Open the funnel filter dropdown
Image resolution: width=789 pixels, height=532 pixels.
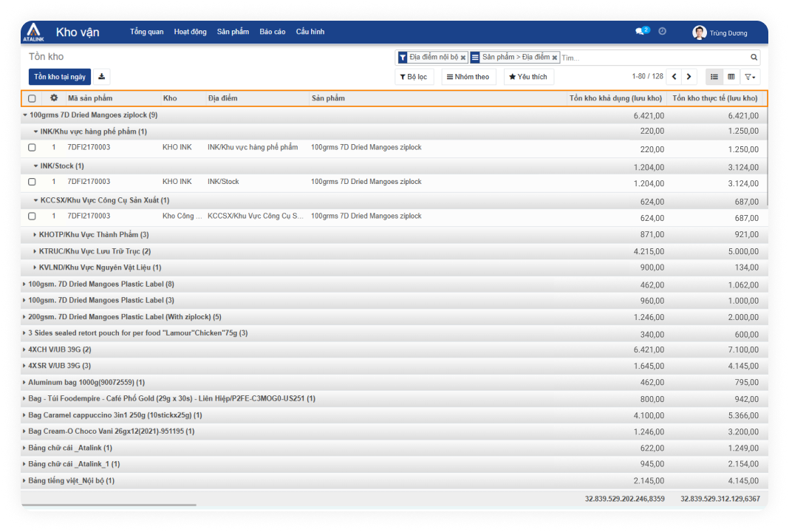tap(749, 77)
